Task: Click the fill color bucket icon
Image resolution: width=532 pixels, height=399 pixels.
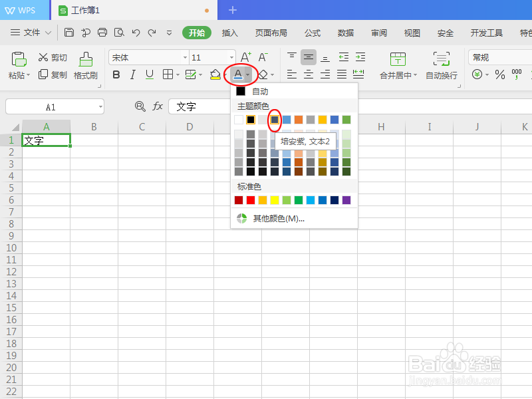Action: [x=215, y=74]
